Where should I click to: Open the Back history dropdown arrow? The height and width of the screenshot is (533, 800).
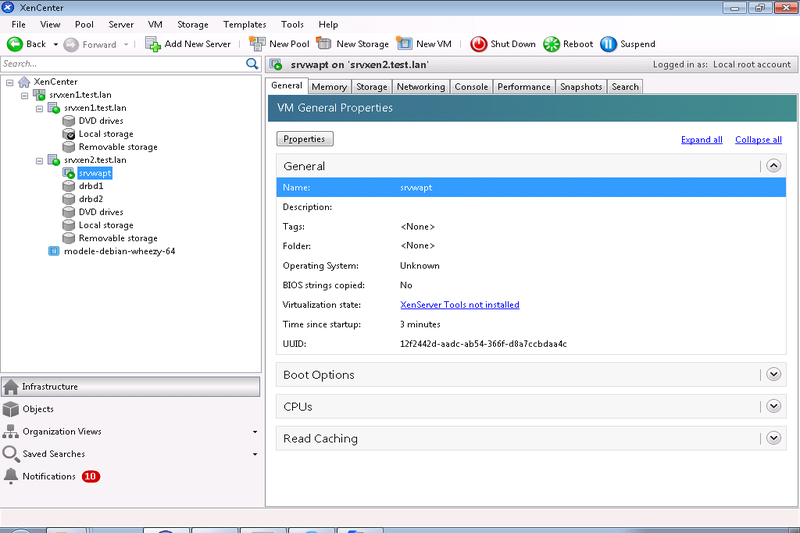[x=56, y=45]
